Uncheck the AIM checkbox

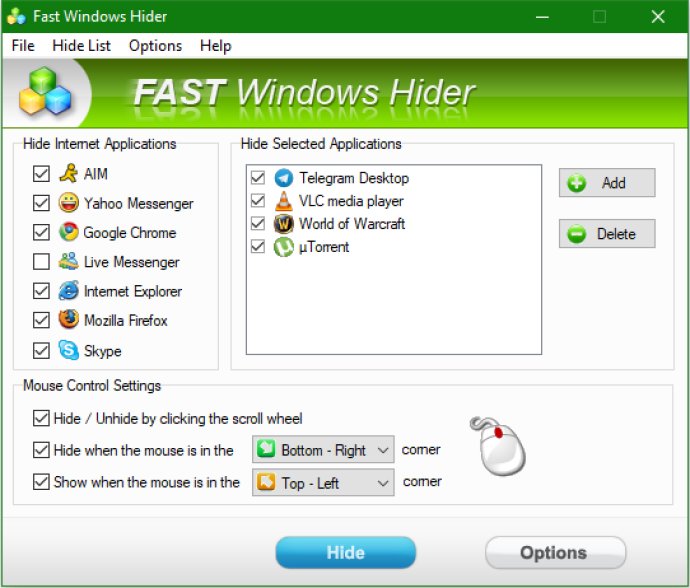coord(41,173)
